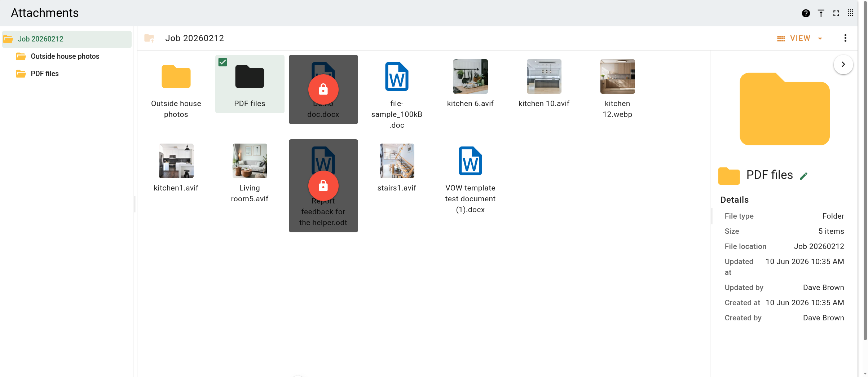Open kitchen 10.avif thumbnail
This screenshot has width=868, height=377.
point(544,76)
